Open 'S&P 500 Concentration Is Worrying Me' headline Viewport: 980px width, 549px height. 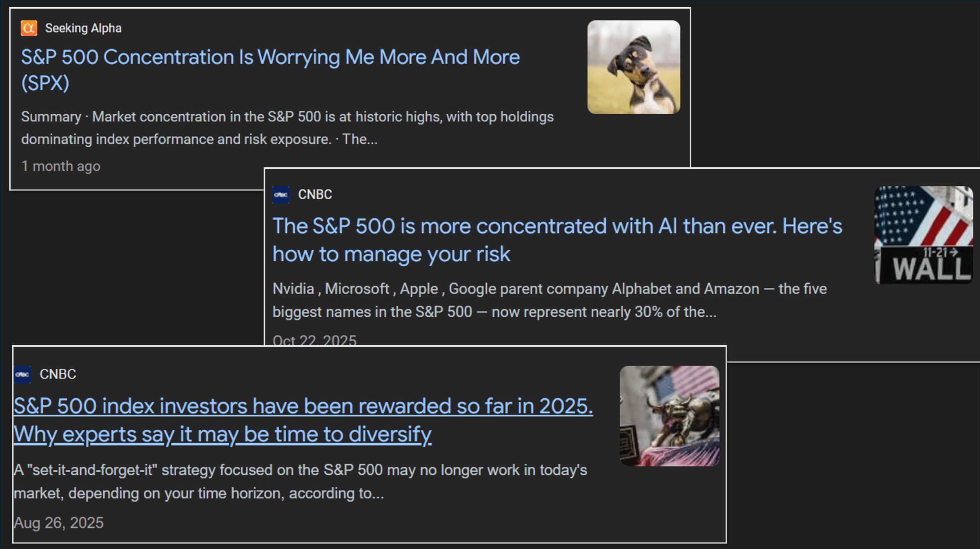click(270, 57)
